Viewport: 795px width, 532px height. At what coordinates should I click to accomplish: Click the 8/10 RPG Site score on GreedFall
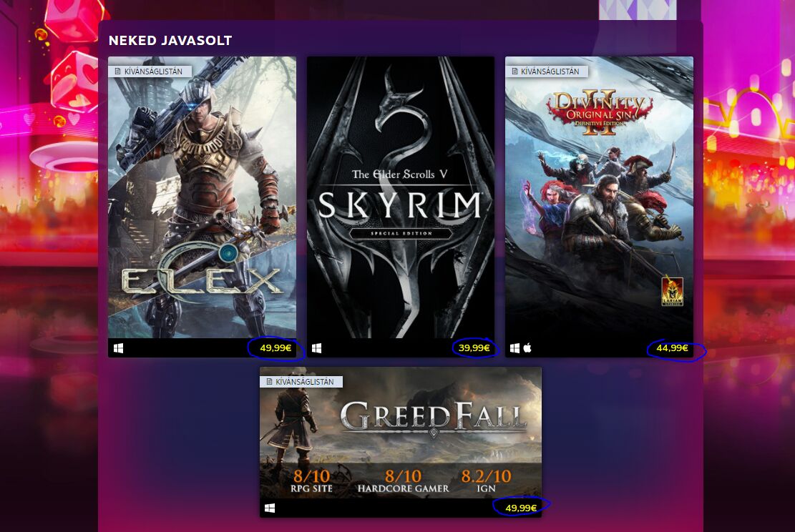tap(311, 481)
